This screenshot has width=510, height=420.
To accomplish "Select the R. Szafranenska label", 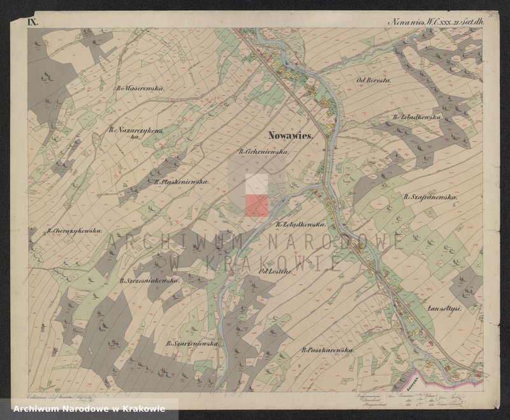I will point(431,197).
